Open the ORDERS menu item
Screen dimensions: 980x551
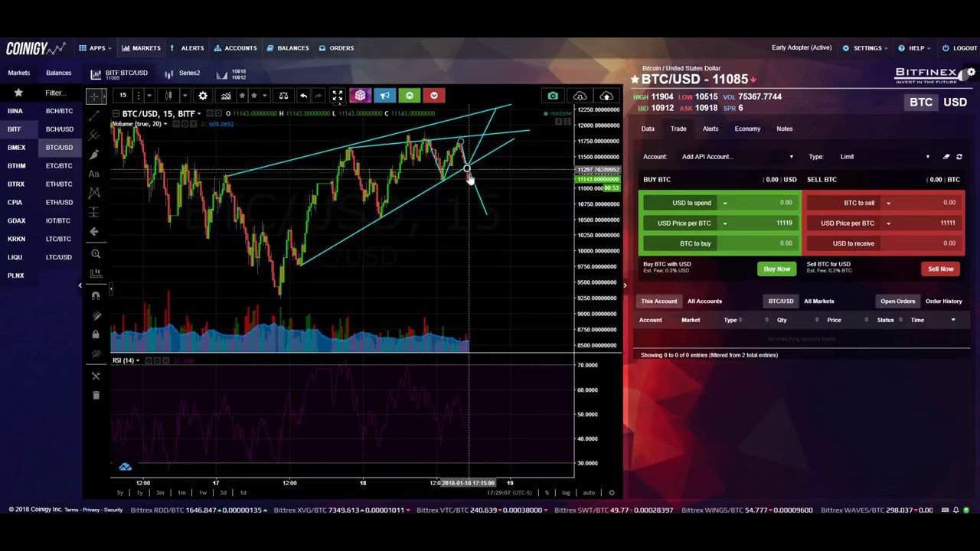coord(336,48)
